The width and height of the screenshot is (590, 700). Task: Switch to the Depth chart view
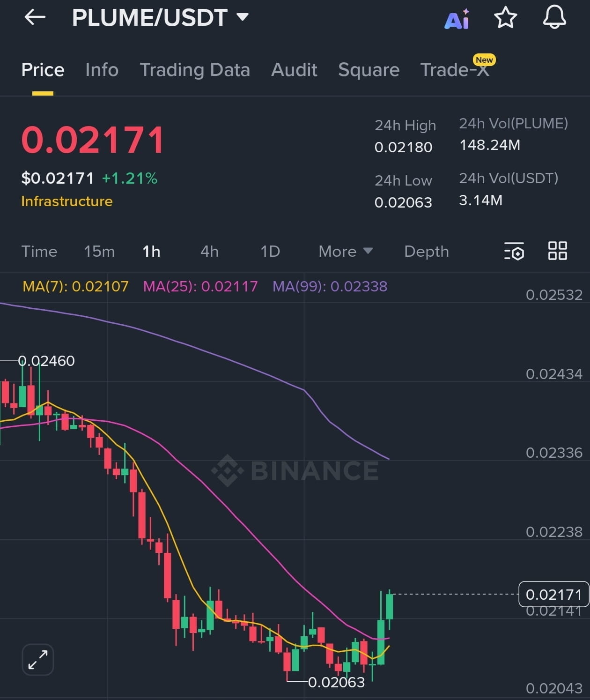click(427, 252)
